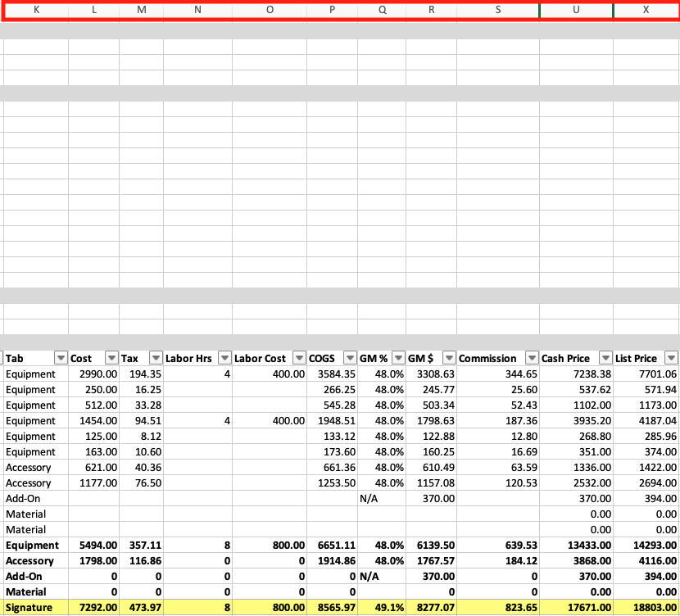This screenshot has width=680, height=616.
Task: Click commission value 12.80
Action: click(524, 437)
